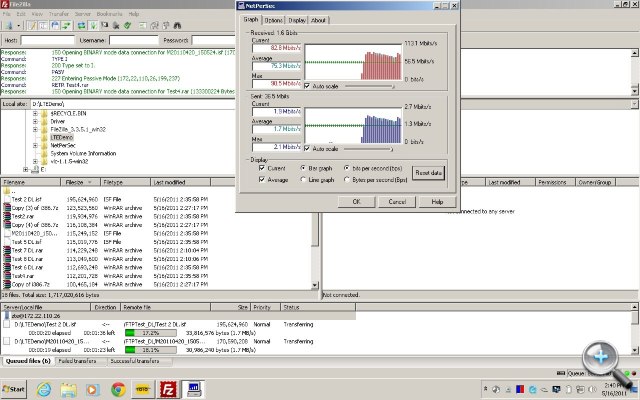The width and height of the screenshot is (640, 400).
Task: Open Windows Explorer folder on taskbar
Action: point(69,389)
